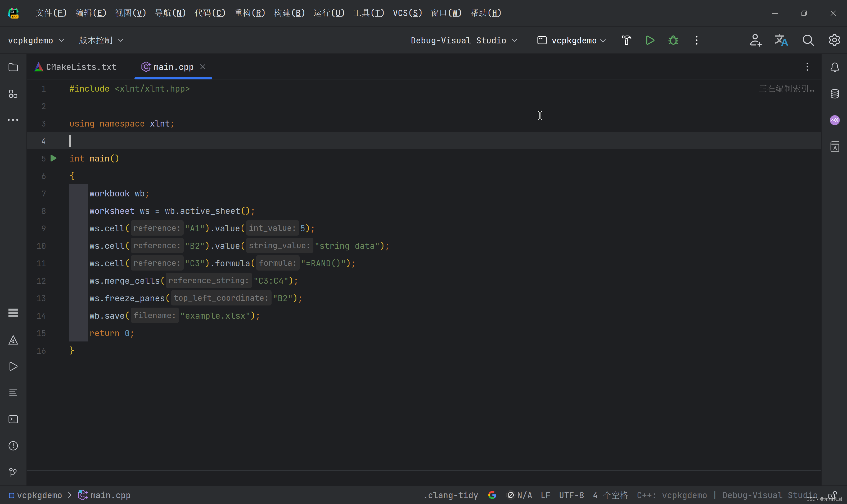Viewport: 847px width, 504px height.
Task: Expand the Debug-Visual Studio profile dropdown
Action: pos(464,40)
